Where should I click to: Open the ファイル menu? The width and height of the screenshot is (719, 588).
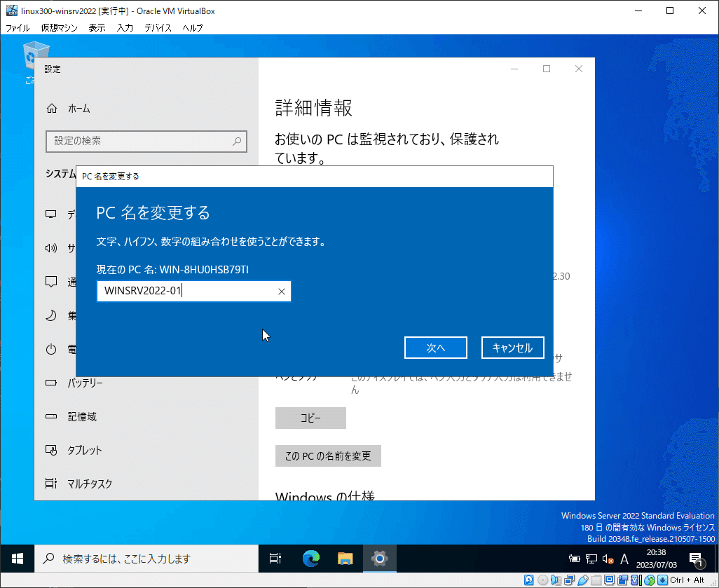(18, 28)
